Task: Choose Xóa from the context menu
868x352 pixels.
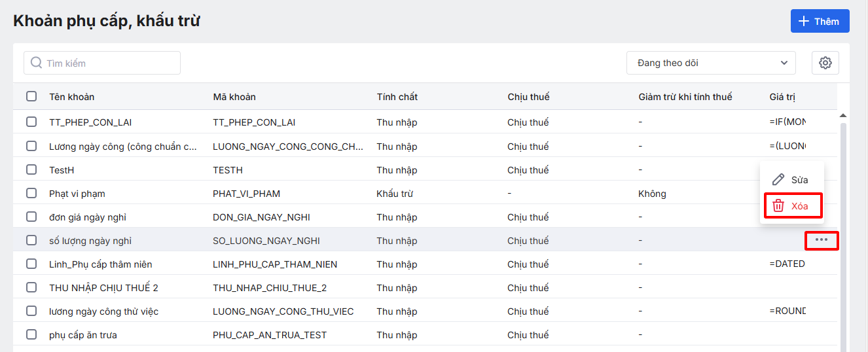Action: click(799, 206)
